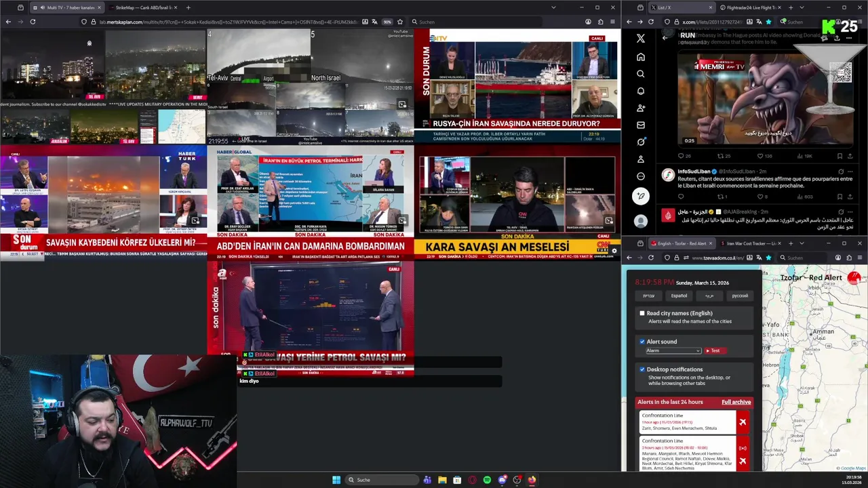Go back from X list view
The width and height of the screenshot is (868, 488).
tap(665, 37)
